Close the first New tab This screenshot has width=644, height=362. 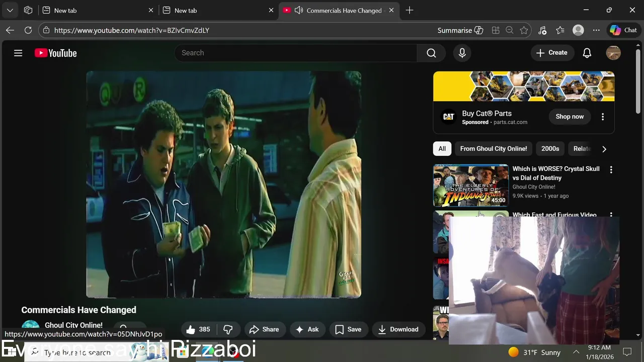pos(151,10)
